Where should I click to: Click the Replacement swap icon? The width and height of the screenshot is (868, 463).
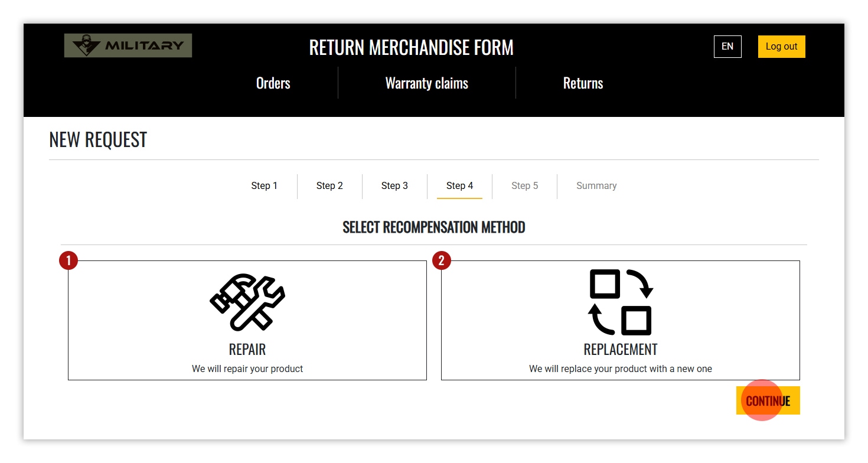click(x=621, y=302)
